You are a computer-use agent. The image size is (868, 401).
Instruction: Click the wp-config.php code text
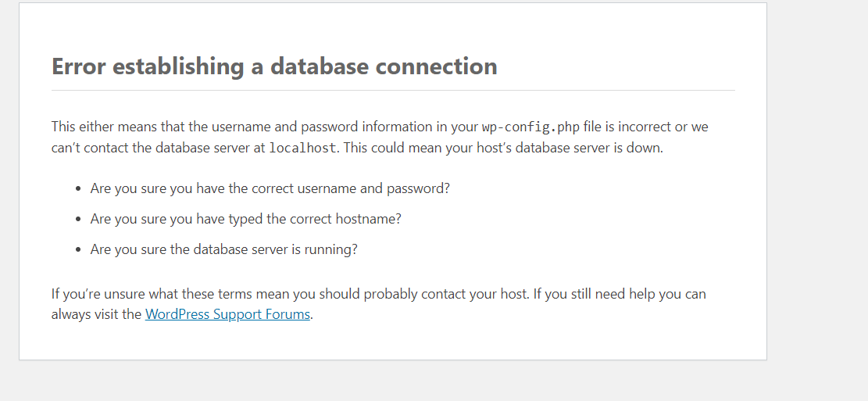point(530,127)
